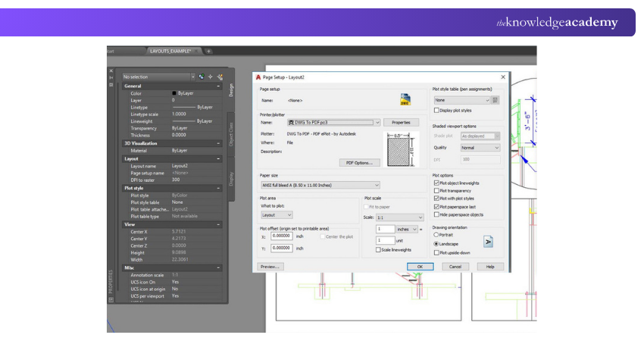Collapse the Misc section
Image resolution: width=644 pixels, height=341 pixels.
pyautogui.click(x=218, y=267)
